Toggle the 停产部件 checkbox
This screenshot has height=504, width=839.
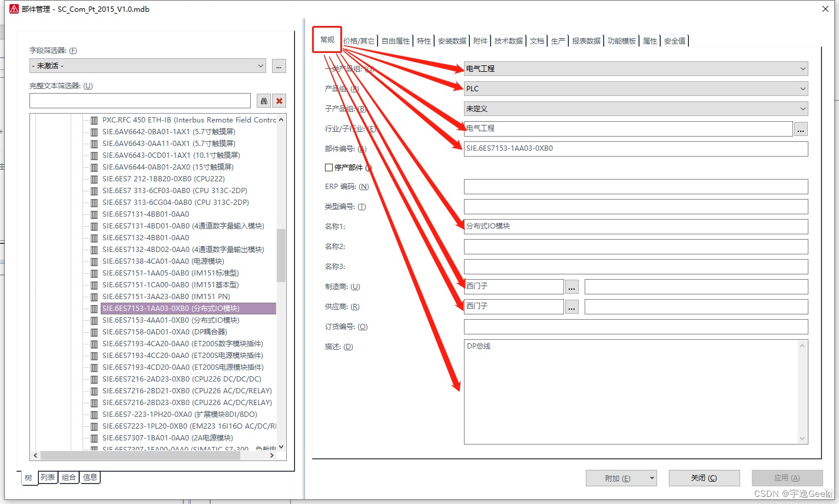329,168
